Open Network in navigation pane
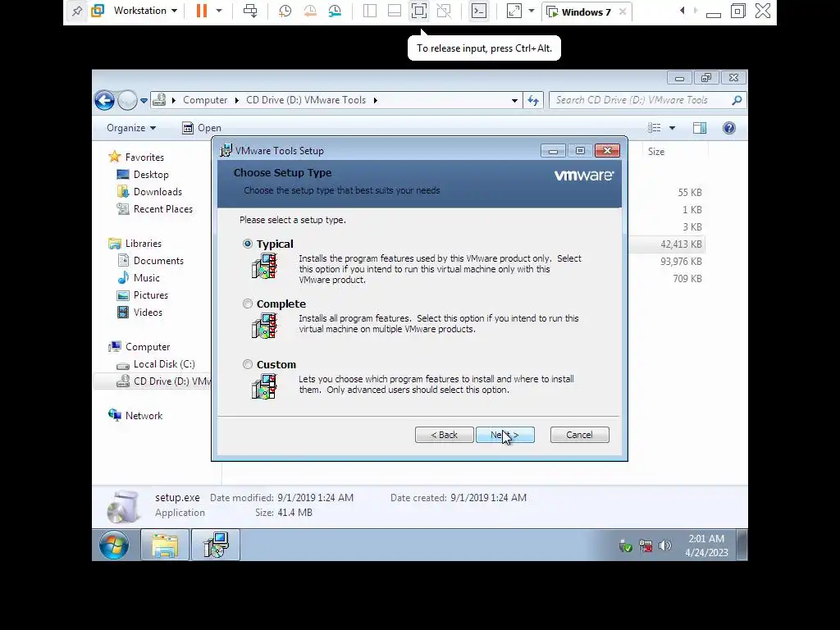 coord(144,416)
